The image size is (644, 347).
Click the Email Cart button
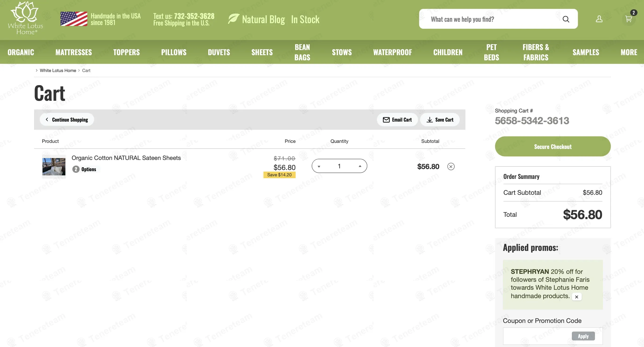pyautogui.click(x=397, y=120)
